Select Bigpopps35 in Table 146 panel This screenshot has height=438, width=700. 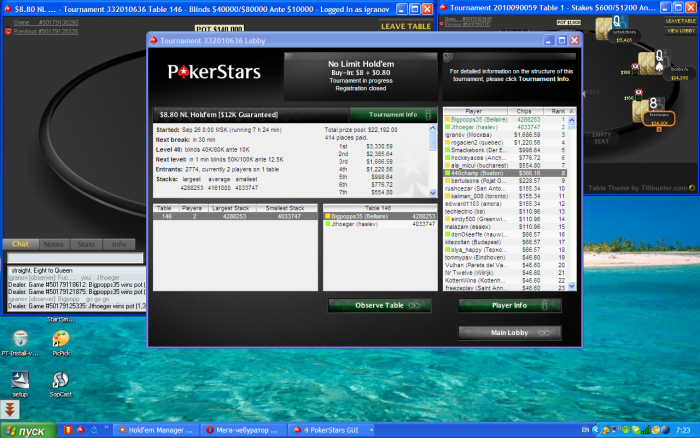(x=380, y=217)
